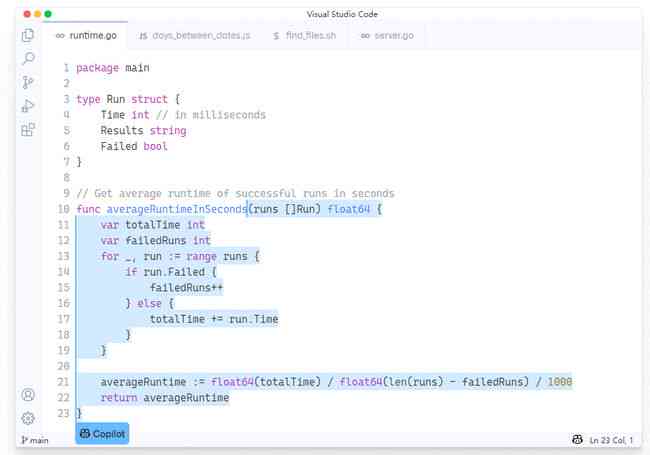This screenshot has height=455, width=650.
Task: Click 'package' keyword on line 1
Action: click(97, 68)
